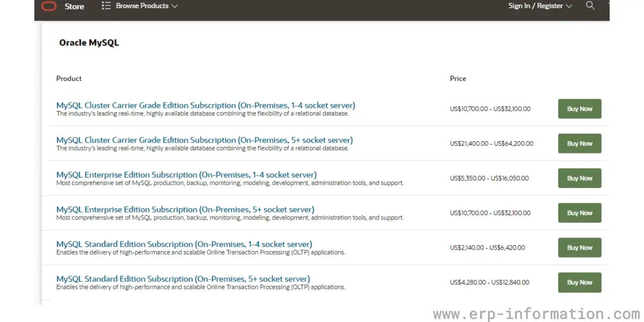The image size is (644, 322).
Task: Open MySQL Standard Edition 5+ socket link
Action: point(183,279)
